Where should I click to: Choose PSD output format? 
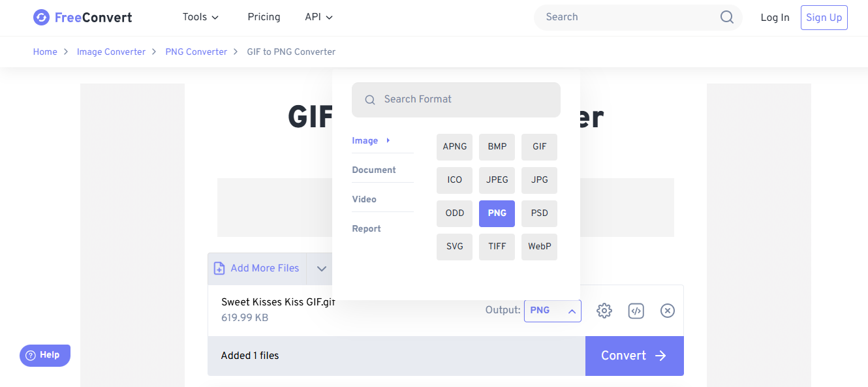click(539, 213)
